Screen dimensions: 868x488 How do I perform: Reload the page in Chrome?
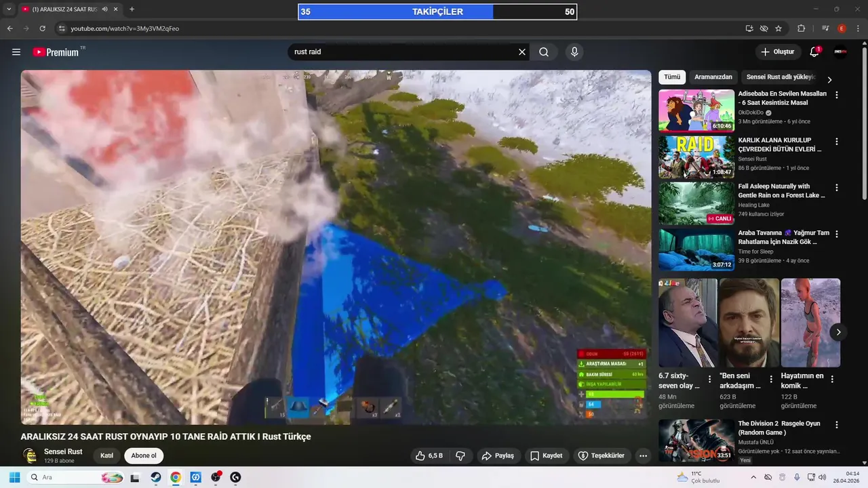[43, 28]
